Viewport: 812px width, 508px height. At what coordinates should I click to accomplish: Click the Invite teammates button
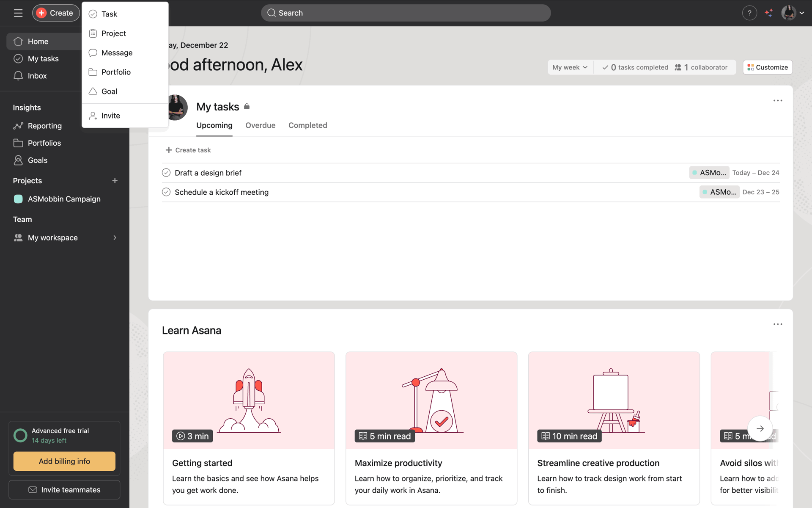(x=64, y=490)
